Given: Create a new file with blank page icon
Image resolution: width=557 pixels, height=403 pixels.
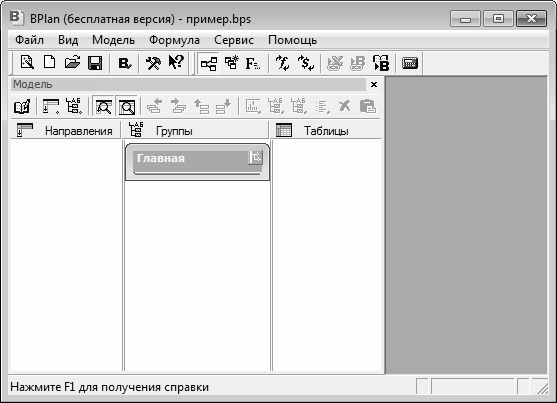Looking at the screenshot, I should (x=49, y=63).
